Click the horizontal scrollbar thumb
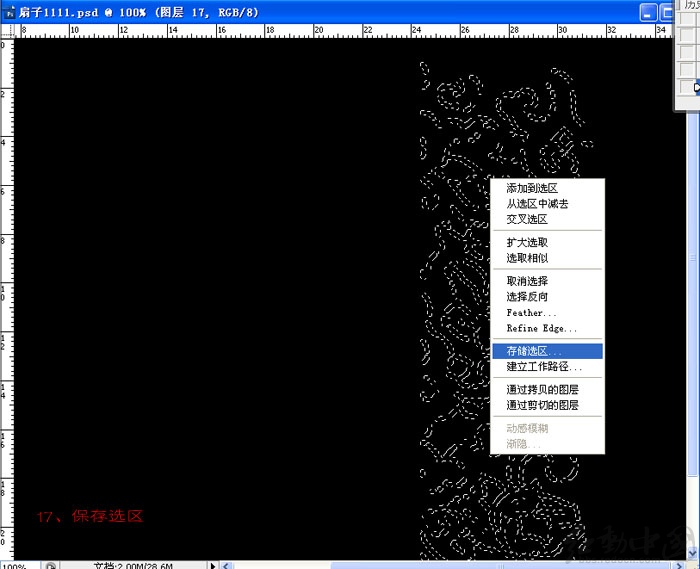This screenshot has width=700, height=569. tap(501, 566)
